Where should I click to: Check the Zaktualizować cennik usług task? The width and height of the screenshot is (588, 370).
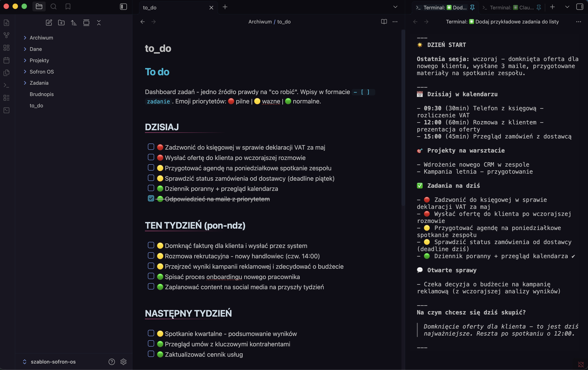coord(151,354)
